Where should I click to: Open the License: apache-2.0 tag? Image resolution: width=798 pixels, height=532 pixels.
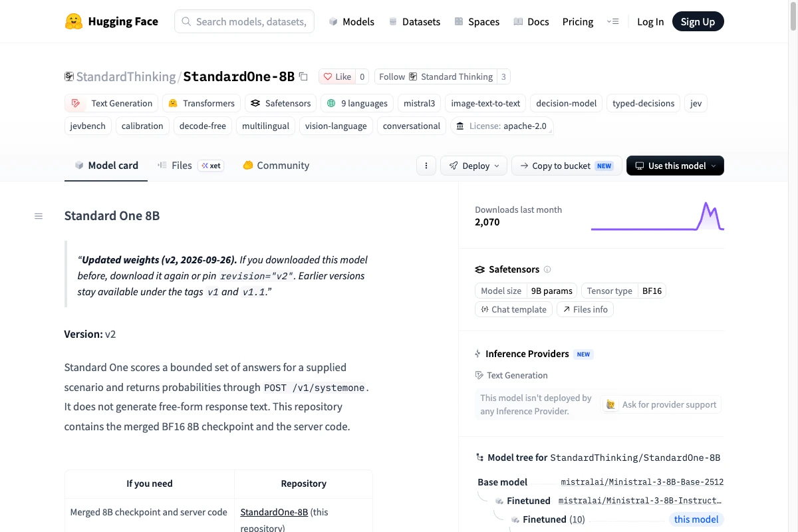point(502,126)
